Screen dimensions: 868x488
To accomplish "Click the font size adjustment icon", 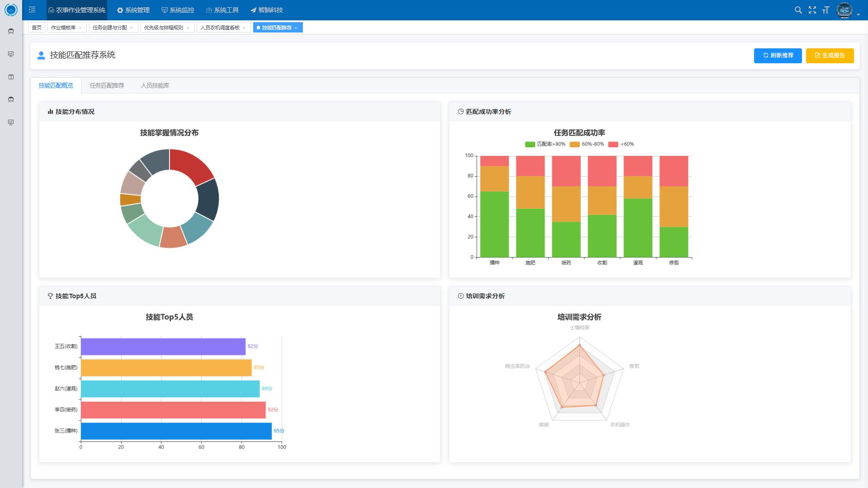I will point(826,10).
